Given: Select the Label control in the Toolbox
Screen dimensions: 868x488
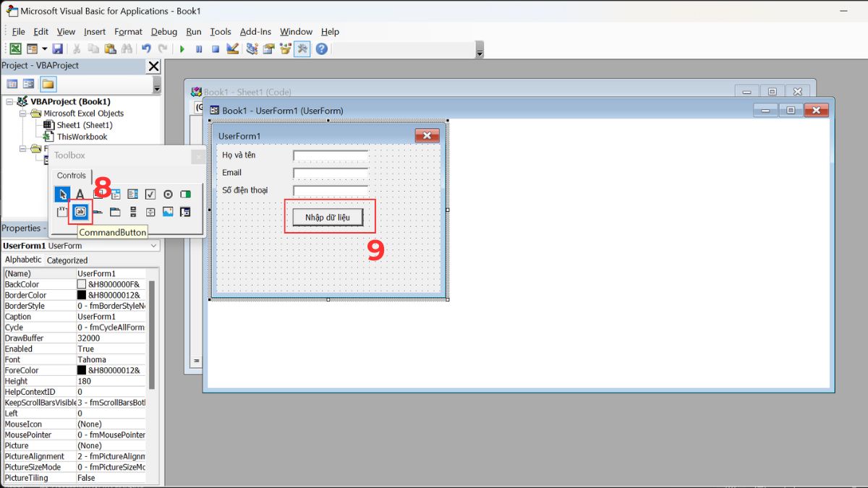Looking at the screenshot, I should 80,194.
